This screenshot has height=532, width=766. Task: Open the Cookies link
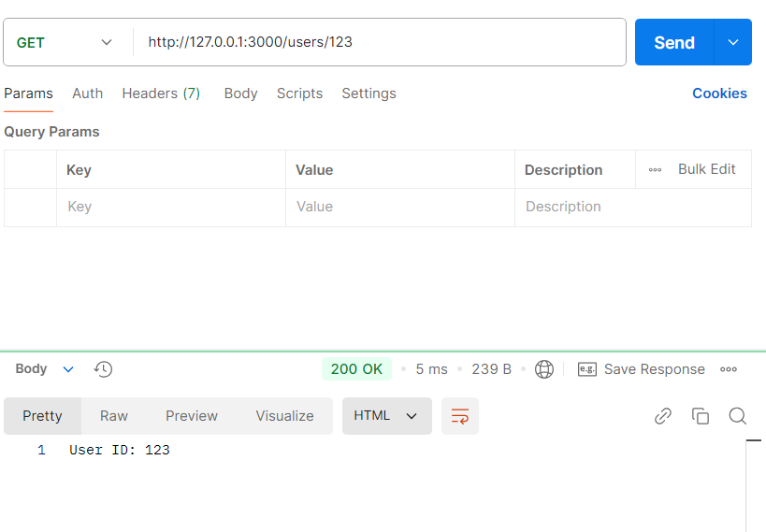719,93
